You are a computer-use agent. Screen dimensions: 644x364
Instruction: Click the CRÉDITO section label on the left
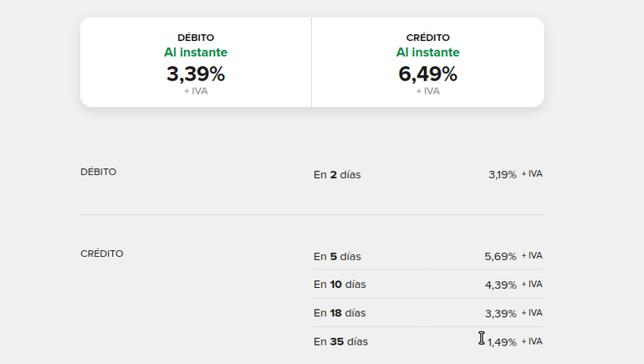click(x=102, y=254)
